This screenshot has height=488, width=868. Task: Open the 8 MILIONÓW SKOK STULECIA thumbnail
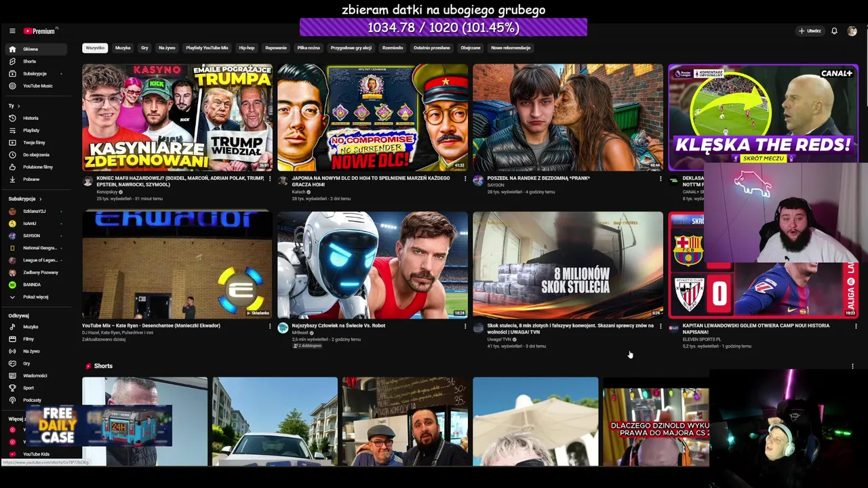[x=568, y=265]
